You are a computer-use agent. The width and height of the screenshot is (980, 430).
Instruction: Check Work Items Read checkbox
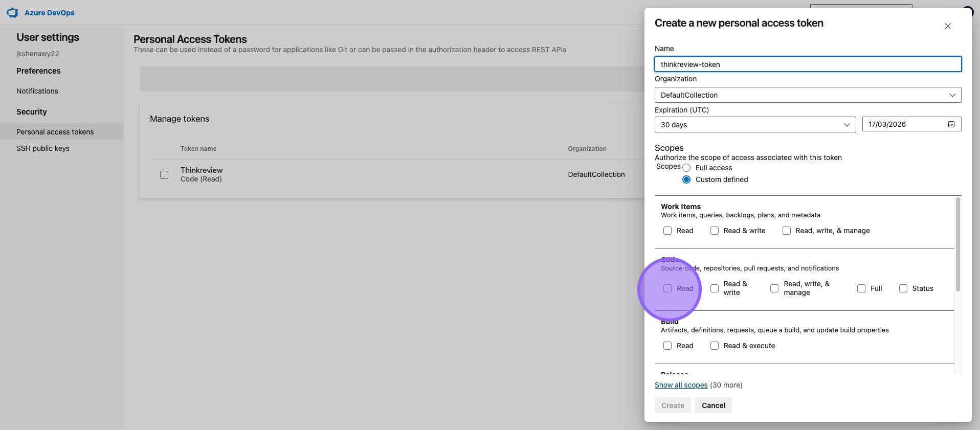tap(667, 231)
